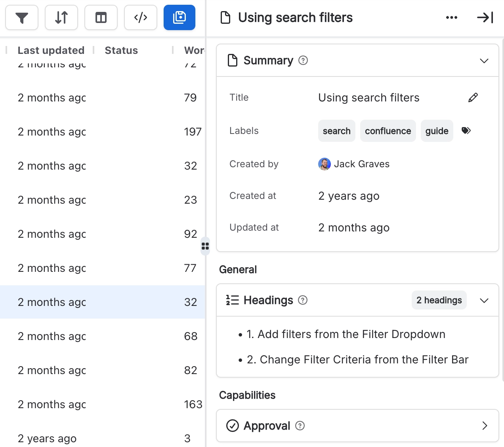This screenshot has height=447, width=504.
Task: Click the Jack Graves name
Action: 362,164
